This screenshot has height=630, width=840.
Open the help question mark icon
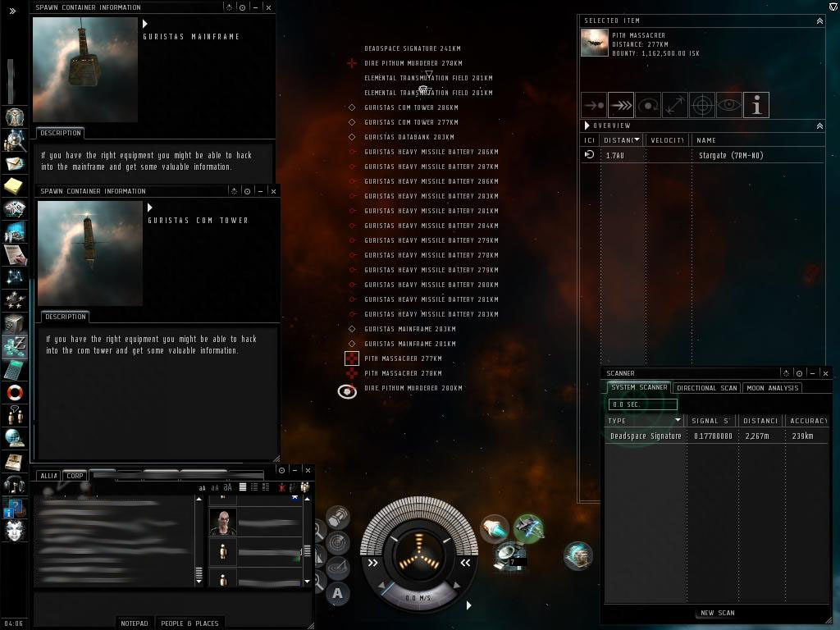click(x=13, y=509)
